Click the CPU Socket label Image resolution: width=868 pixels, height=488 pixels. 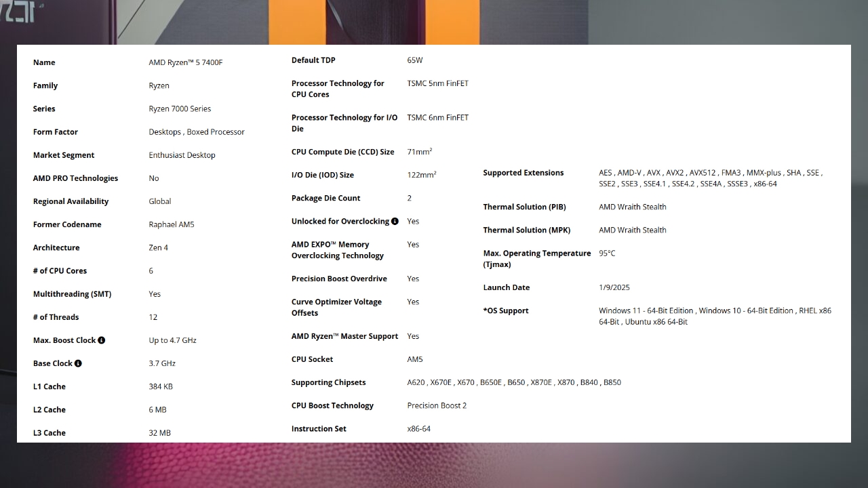pyautogui.click(x=312, y=359)
